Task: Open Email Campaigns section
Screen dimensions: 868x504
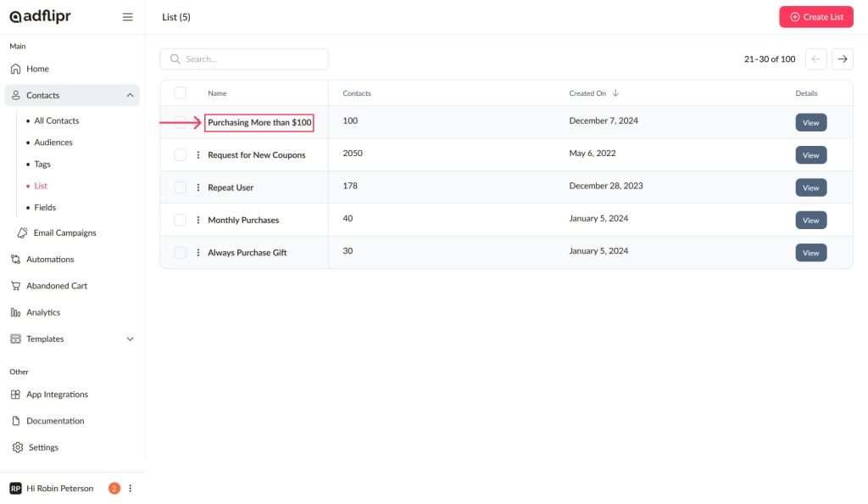Action: point(64,232)
